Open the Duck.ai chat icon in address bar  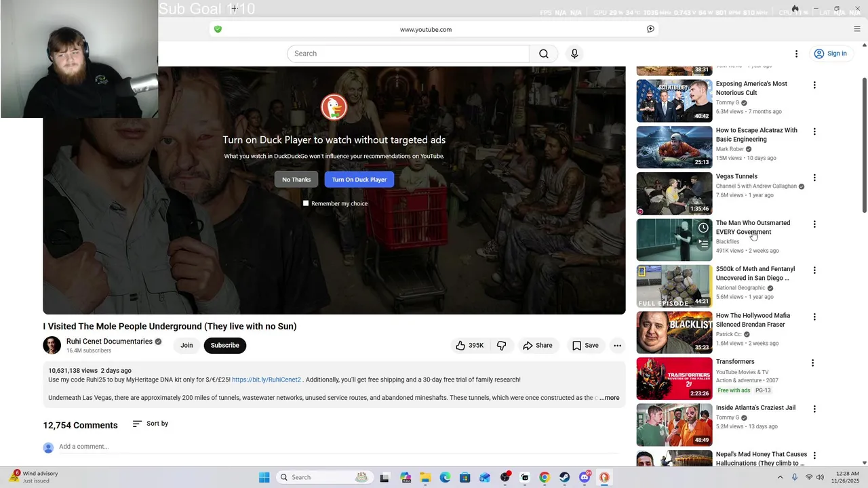[650, 29]
